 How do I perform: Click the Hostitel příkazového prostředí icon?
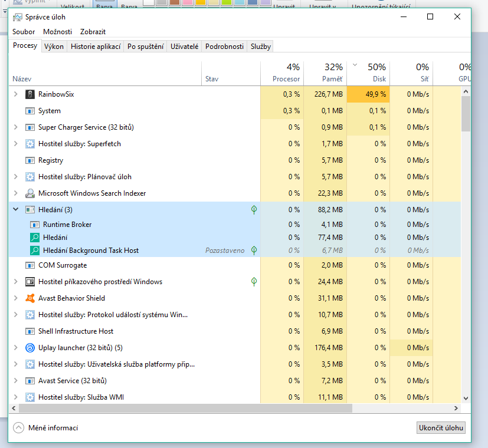pos(30,282)
